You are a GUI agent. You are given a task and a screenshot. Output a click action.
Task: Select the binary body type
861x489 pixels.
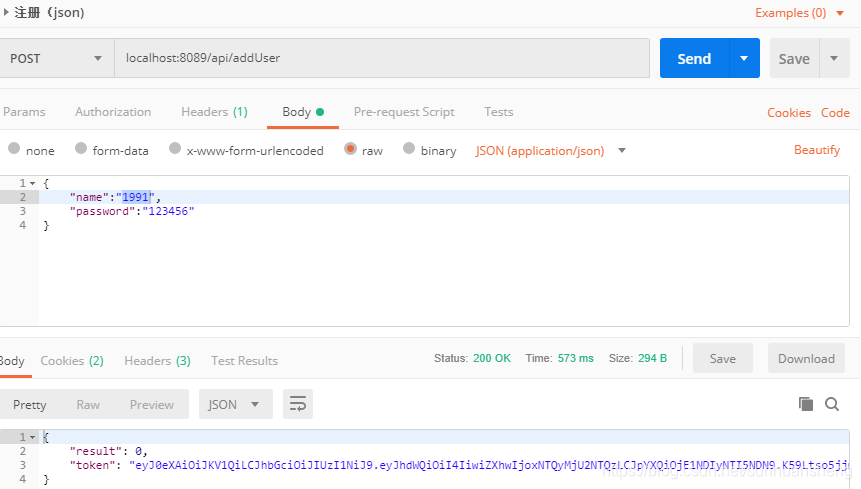pos(409,149)
